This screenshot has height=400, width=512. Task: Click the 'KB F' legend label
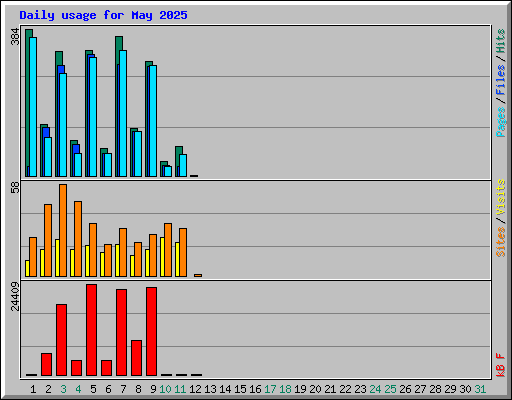pyautogui.click(x=500, y=365)
